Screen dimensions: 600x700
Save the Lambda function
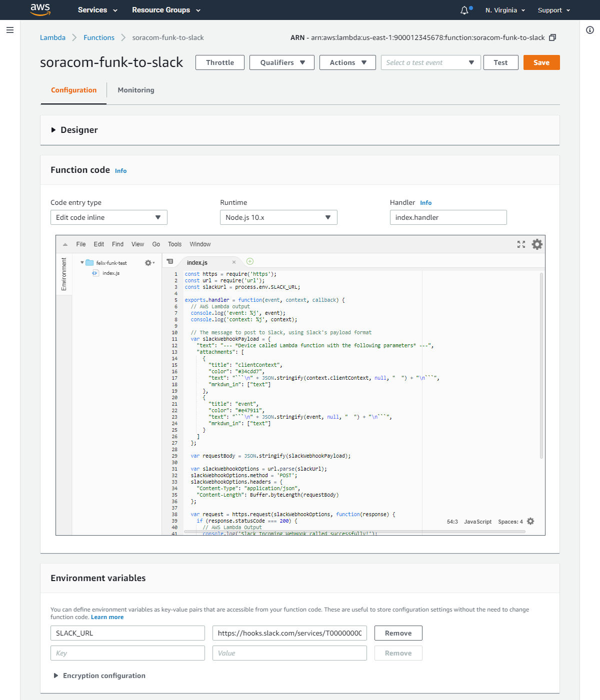pos(541,62)
